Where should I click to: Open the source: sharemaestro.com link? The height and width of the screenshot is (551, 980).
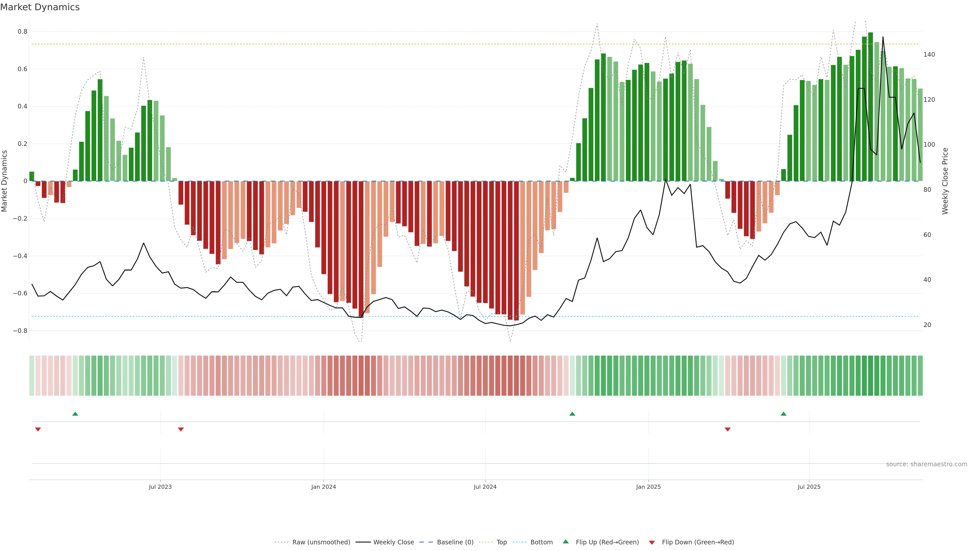(x=926, y=464)
